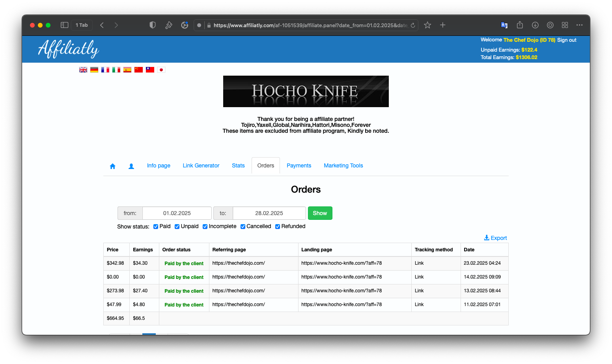612x364 pixels.
Task: Click the translate extension icon
Action: click(x=504, y=25)
